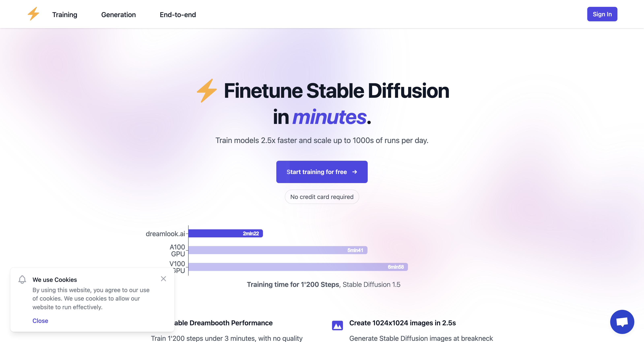Viewport: 644px width, 342px height.
Task: Dismiss cookie notice with X icon
Action: click(x=163, y=278)
